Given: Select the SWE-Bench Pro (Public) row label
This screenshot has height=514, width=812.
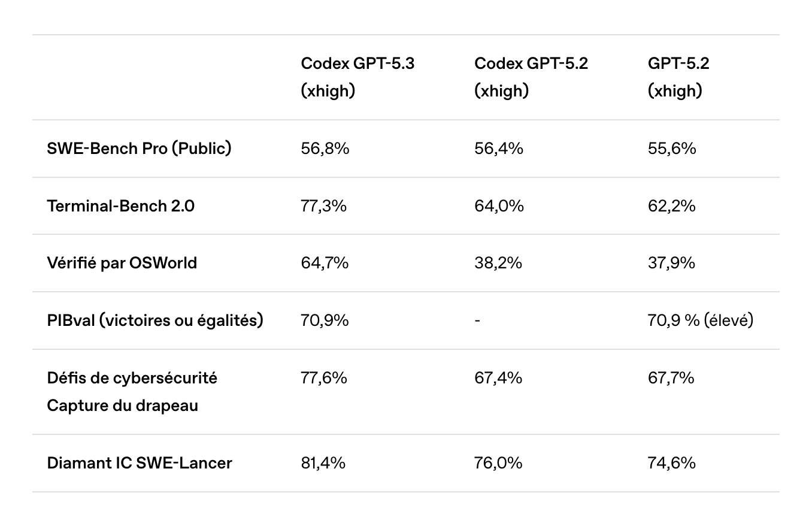Looking at the screenshot, I should pyautogui.click(x=139, y=149).
